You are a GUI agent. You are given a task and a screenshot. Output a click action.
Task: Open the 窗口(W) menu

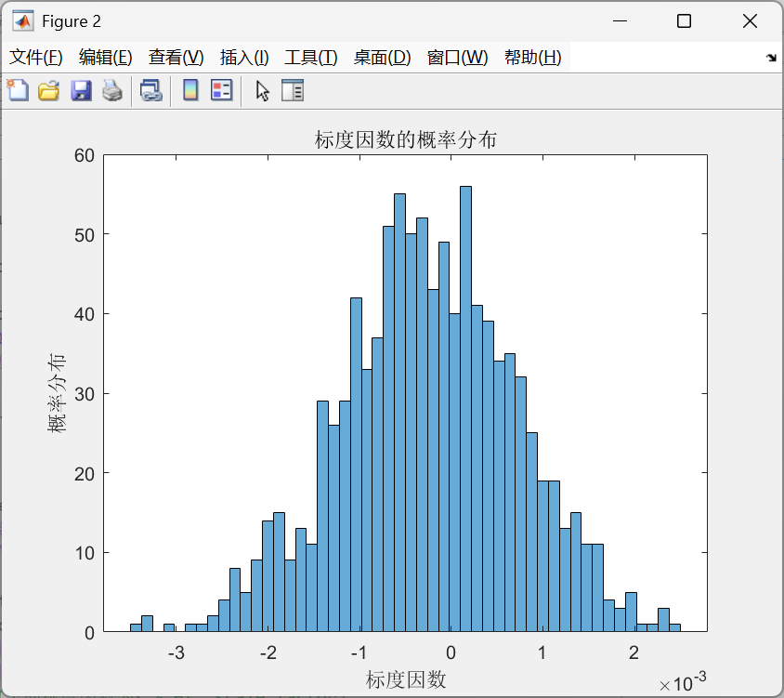click(458, 58)
